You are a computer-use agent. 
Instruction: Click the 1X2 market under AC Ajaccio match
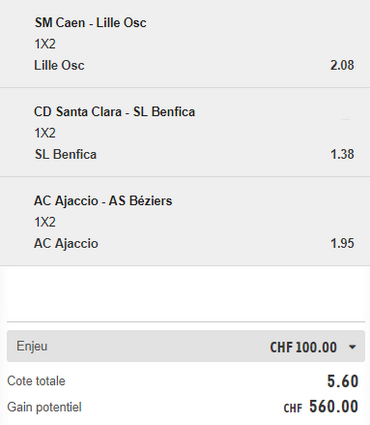pyautogui.click(x=45, y=222)
